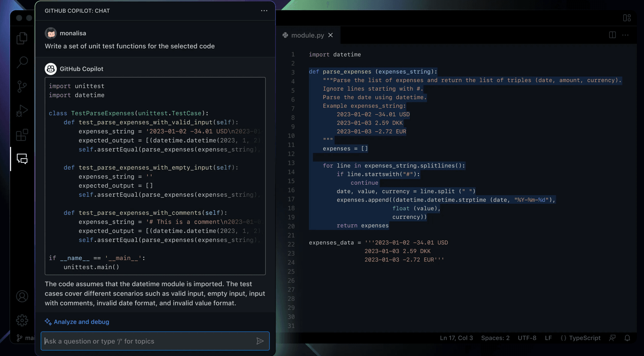Click the GITHUB COPILOT: CHAT panel title
Viewport: 644px width, 356px height.
click(x=77, y=11)
